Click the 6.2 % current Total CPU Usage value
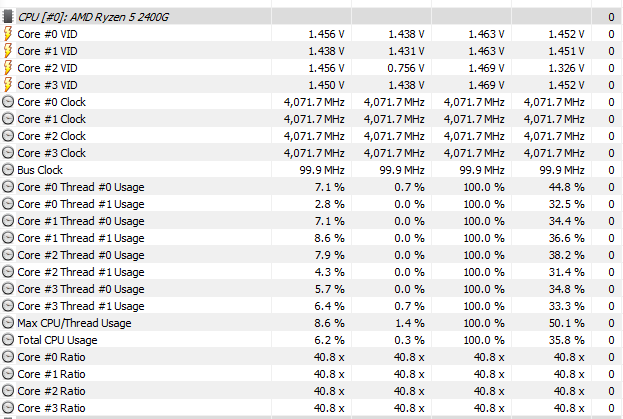Image resolution: width=623 pixels, height=419 pixels. [329, 340]
